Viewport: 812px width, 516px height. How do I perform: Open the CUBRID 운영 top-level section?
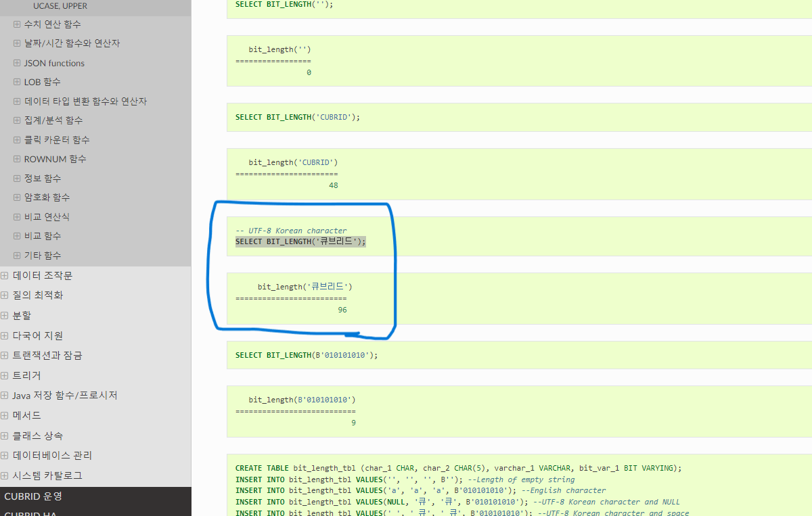point(33,496)
